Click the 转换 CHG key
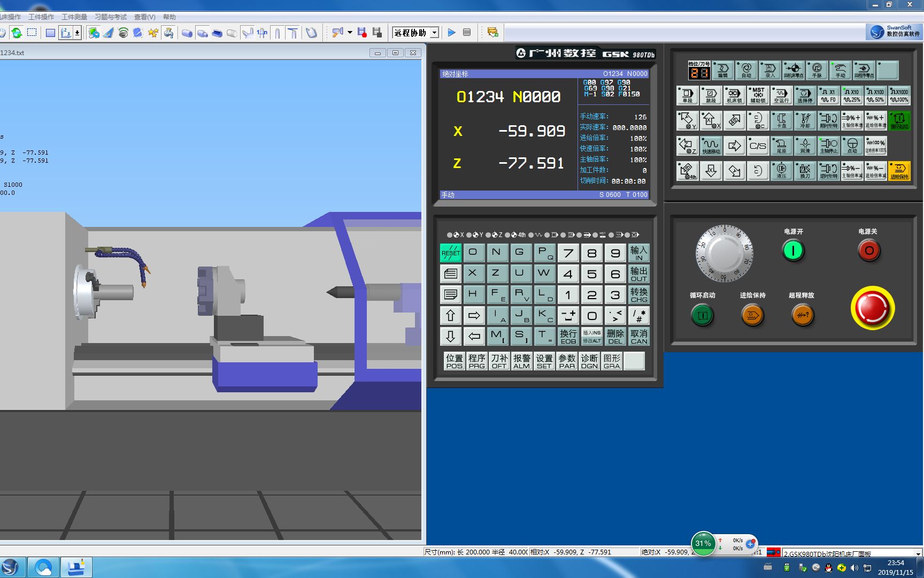Image resolution: width=924 pixels, height=578 pixels. point(638,294)
